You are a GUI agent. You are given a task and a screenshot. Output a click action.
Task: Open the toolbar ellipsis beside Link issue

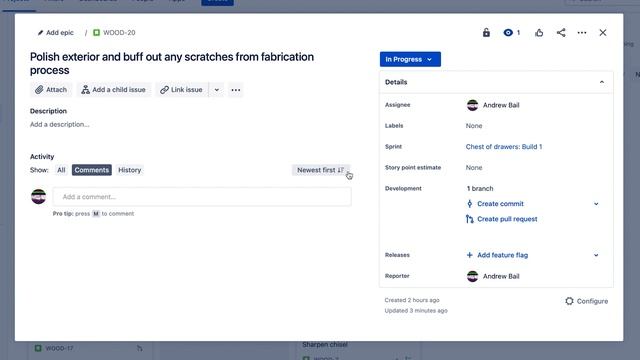point(236,90)
